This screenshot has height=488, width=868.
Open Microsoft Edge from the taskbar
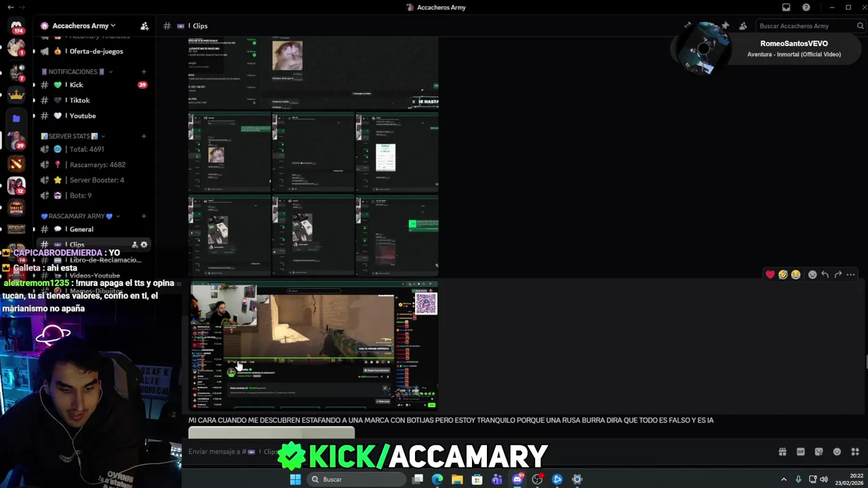pyautogui.click(x=437, y=479)
